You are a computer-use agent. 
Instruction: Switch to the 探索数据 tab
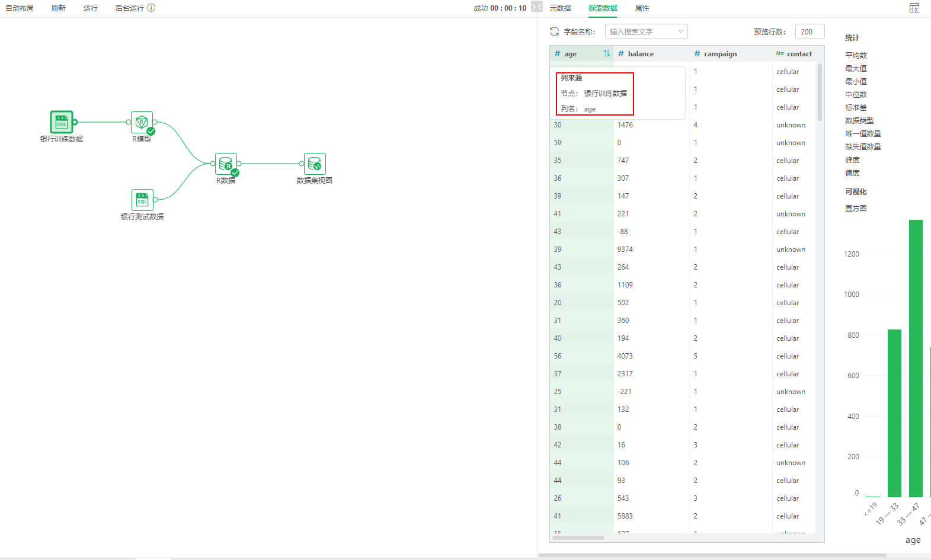coord(603,8)
